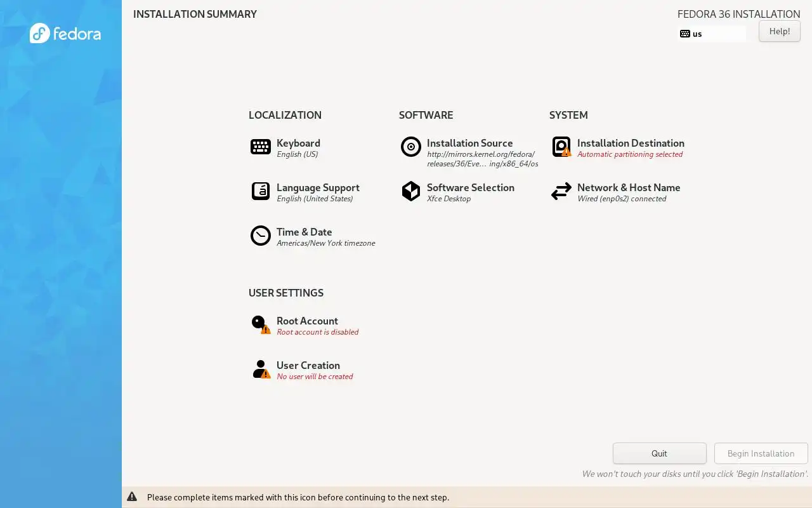The height and width of the screenshot is (508, 812).
Task: Open Network & Host Name label
Action: (x=629, y=187)
